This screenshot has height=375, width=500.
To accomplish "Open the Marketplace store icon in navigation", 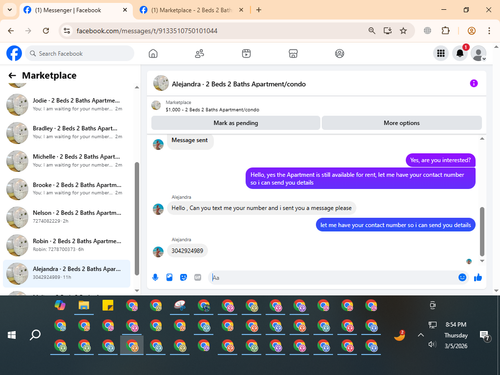I will click(x=293, y=53).
